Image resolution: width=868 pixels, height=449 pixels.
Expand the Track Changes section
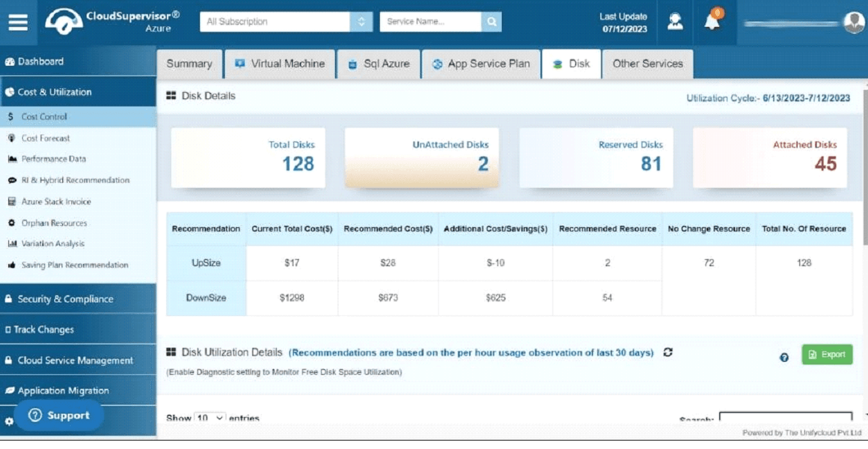[x=78, y=329]
